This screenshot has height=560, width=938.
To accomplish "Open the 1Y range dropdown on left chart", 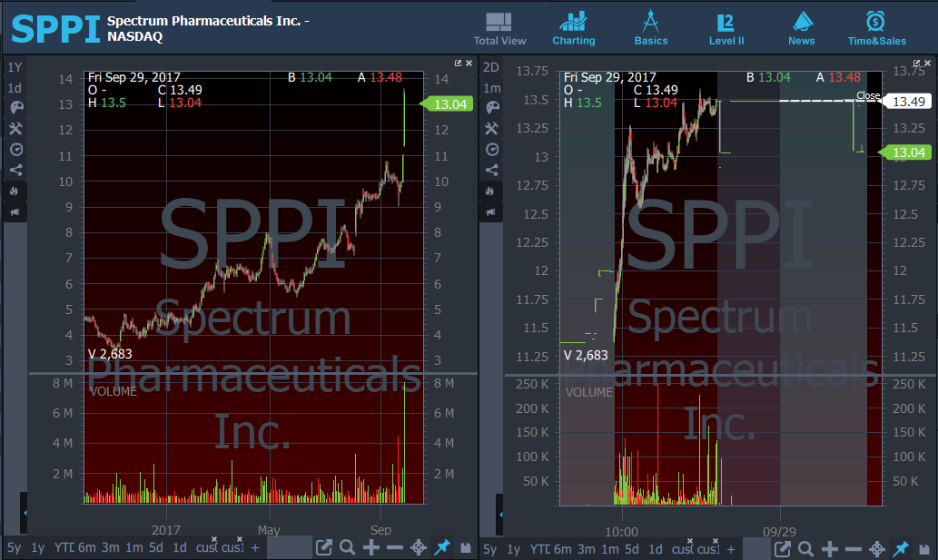I will coord(15,67).
